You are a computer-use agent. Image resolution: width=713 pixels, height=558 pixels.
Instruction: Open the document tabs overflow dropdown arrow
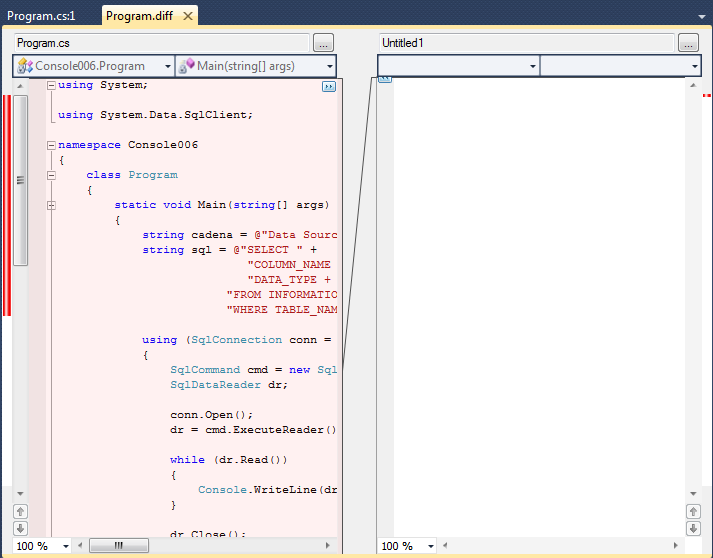tap(701, 16)
